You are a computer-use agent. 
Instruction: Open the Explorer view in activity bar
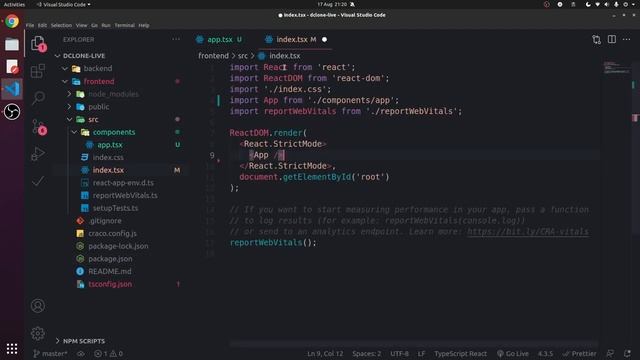pos(38,43)
